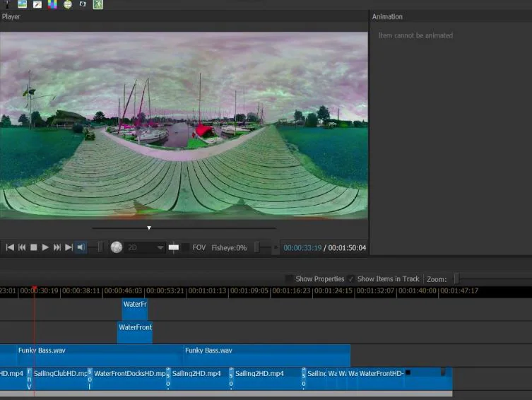Viewport: 532px width, 400px height.
Task: Click the black marker on last clip
Action: tap(408, 372)
